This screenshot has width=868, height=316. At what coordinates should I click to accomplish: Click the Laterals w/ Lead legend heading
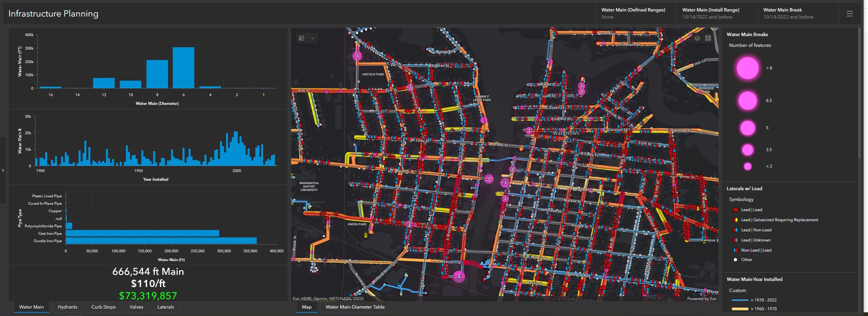tap(744, 189)
